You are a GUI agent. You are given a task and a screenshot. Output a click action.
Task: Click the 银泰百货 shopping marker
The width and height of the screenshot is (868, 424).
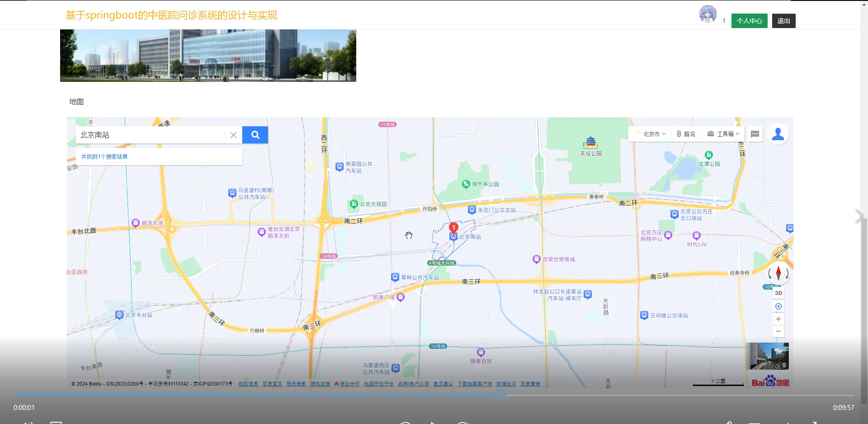(481, 353)
